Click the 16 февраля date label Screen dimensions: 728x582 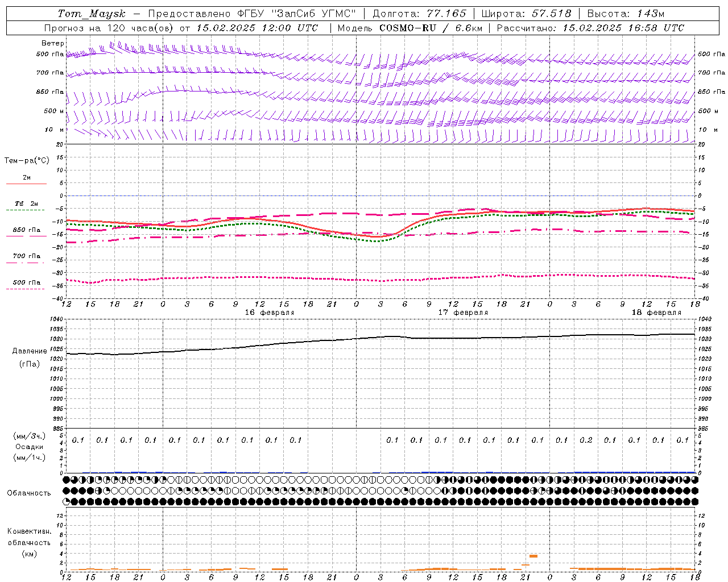(x=270, y=313)
